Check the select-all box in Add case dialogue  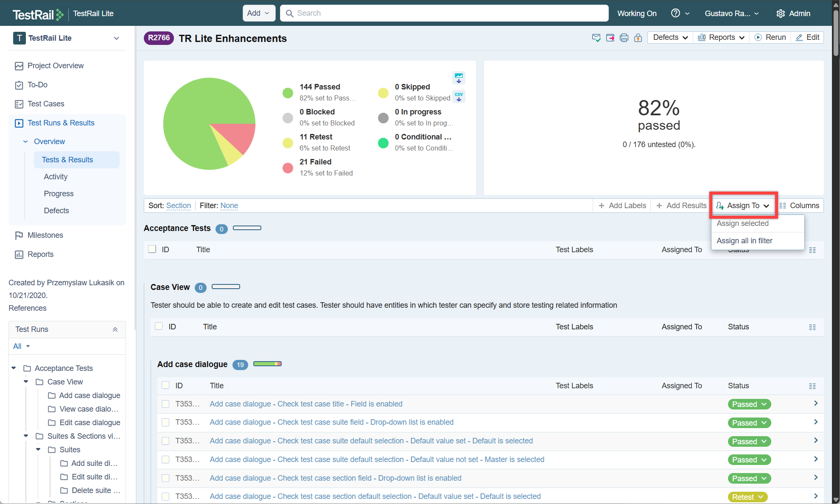165,385
